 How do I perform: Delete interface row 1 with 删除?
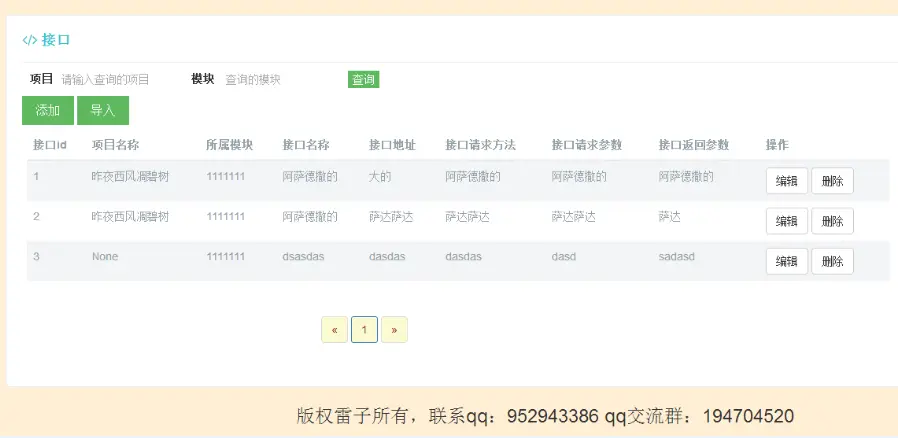pos(832,181)
